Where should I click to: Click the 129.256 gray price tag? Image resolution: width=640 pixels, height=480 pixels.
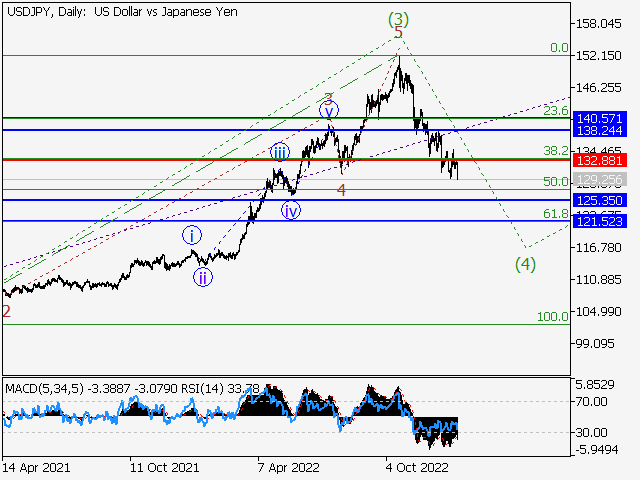point(600,179)
